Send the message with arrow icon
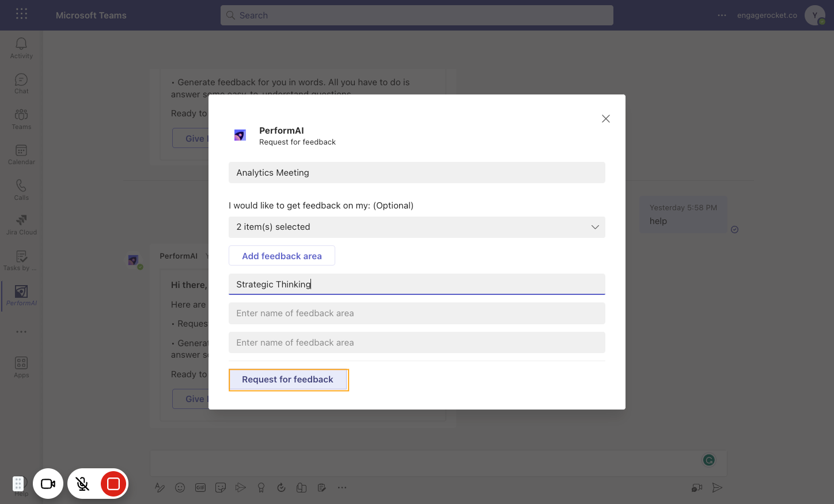The width and height of the screenshot is (834, 504). coord(717,488)
